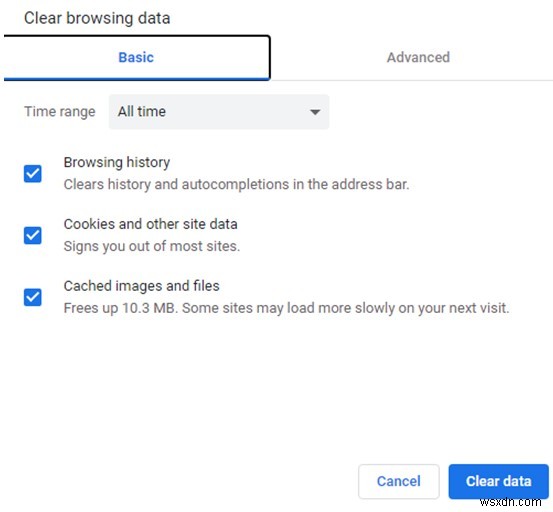
Task: Click the Cached images and files label
Action: tap(141, 286)
